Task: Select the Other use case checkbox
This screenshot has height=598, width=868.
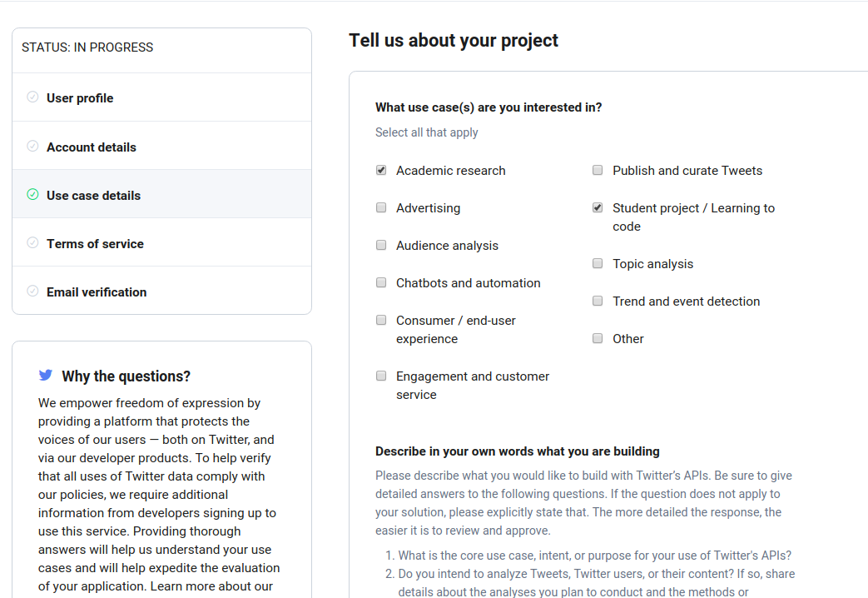Action: point(598,338)
